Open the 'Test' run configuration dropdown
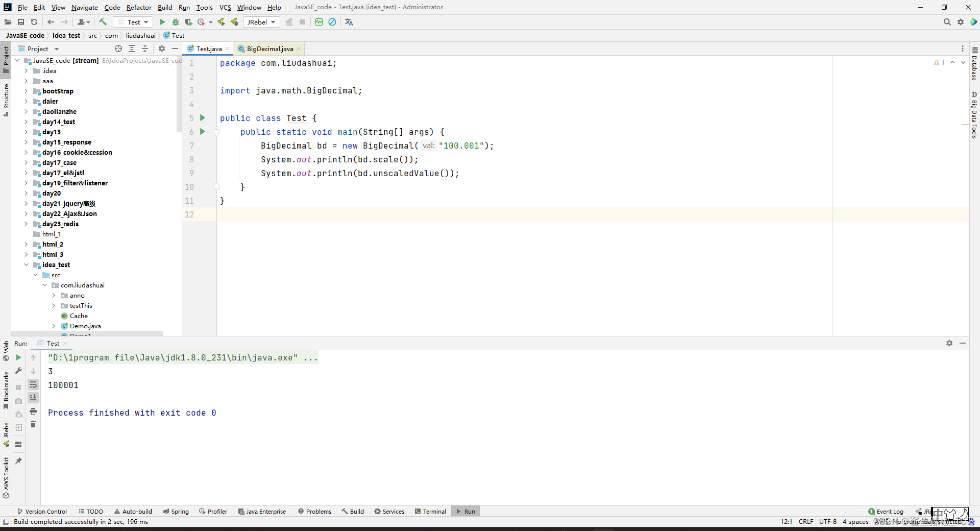This screenshot has width=980, height=531. pyautogui.click(x=134, y=22)
